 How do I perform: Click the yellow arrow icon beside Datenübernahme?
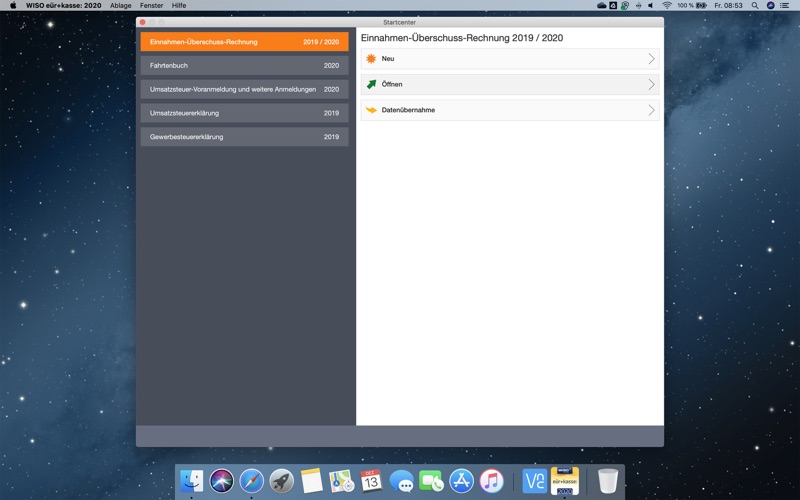pyautogui.click(x=371, y=110)
